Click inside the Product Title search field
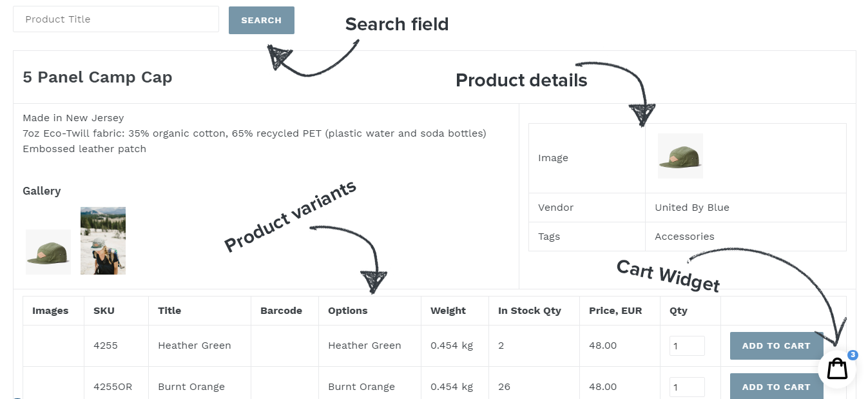 pos(116,19)
